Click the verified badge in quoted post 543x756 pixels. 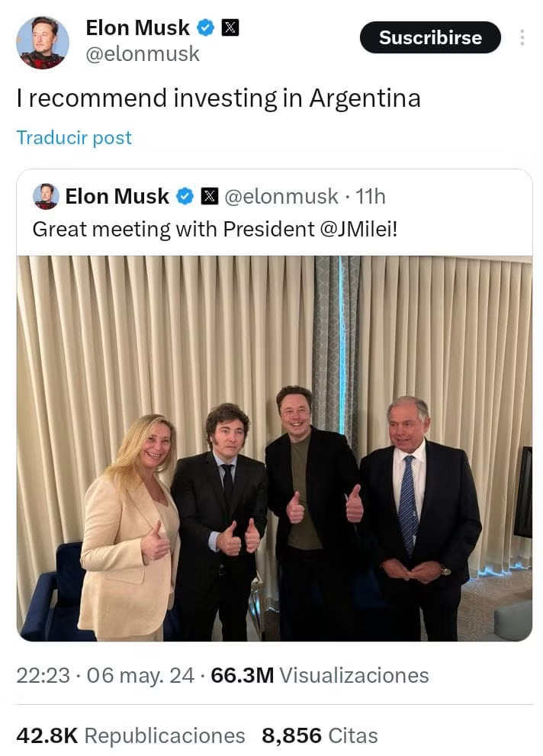(x=185, y=197)
